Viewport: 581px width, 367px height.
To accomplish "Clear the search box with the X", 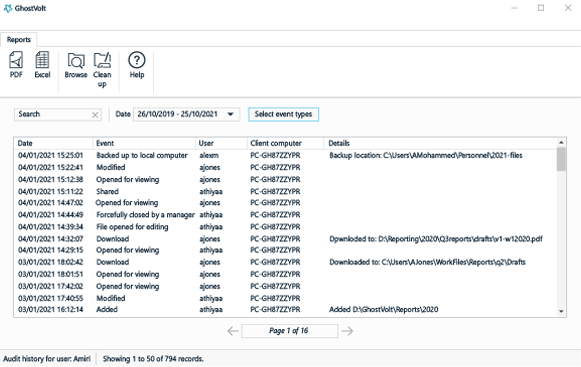I will [x=95, y=115].
